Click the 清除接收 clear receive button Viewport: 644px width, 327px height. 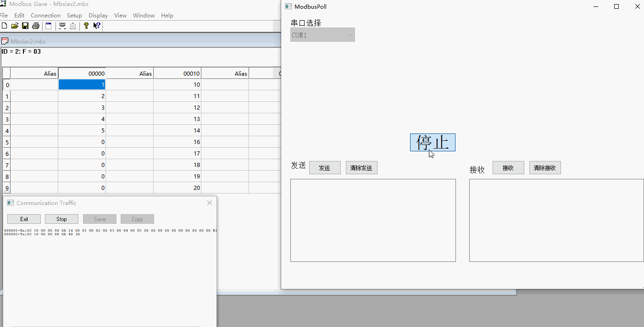click(545, 168)
